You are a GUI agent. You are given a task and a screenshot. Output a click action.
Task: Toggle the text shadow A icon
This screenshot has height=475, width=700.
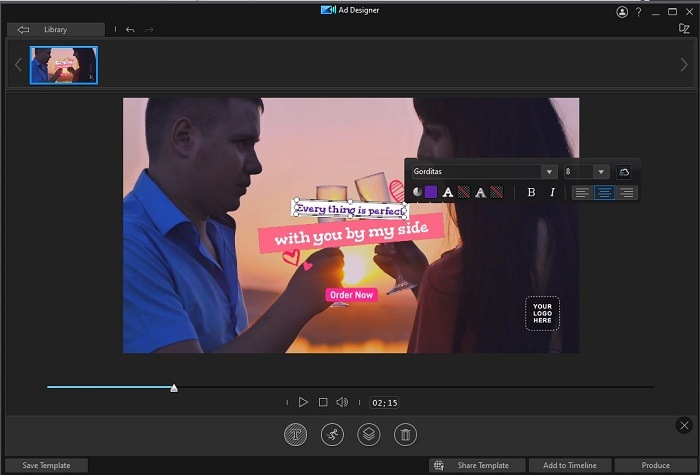click(x=480, y=192)
